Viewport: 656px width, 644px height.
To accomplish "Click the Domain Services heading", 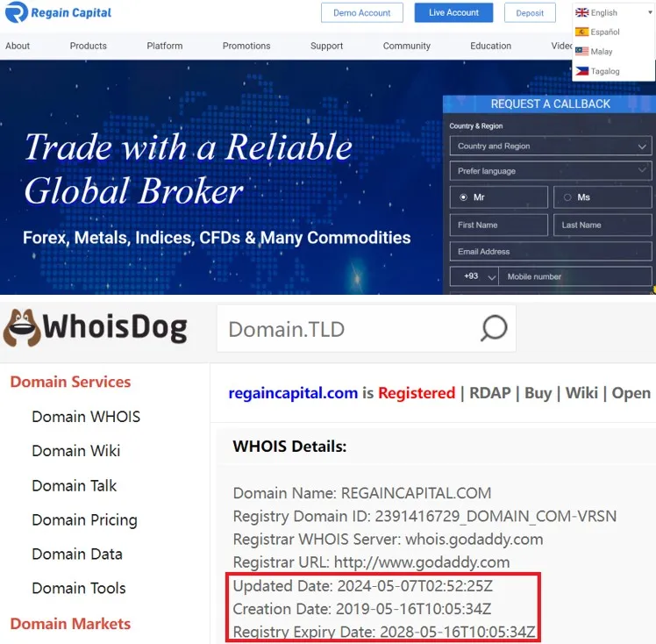I will (x=70, y=382).
